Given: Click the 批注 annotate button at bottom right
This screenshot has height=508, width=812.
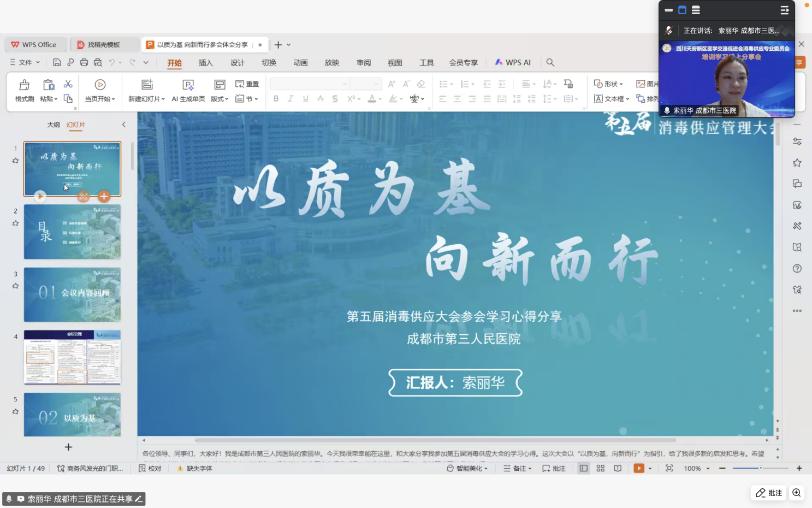Looking at the screenshot, I should [x=769, y=493].
